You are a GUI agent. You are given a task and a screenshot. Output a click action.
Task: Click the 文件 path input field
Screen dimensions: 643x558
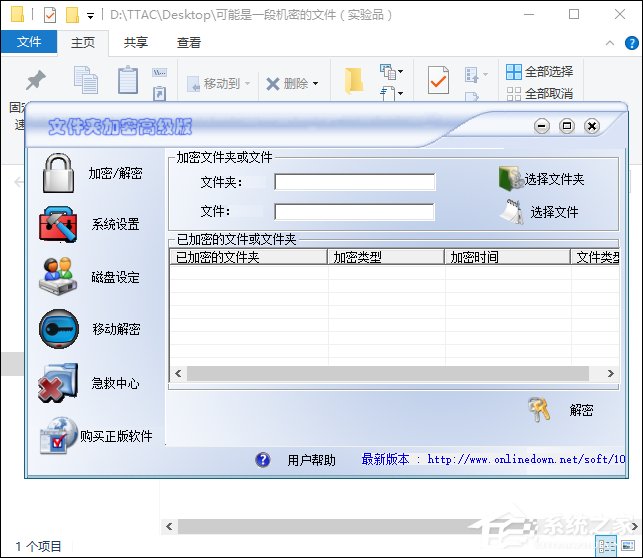354,212
